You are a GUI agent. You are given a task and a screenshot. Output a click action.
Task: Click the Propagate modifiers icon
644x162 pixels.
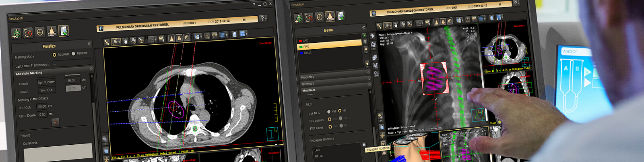(364, 144)
